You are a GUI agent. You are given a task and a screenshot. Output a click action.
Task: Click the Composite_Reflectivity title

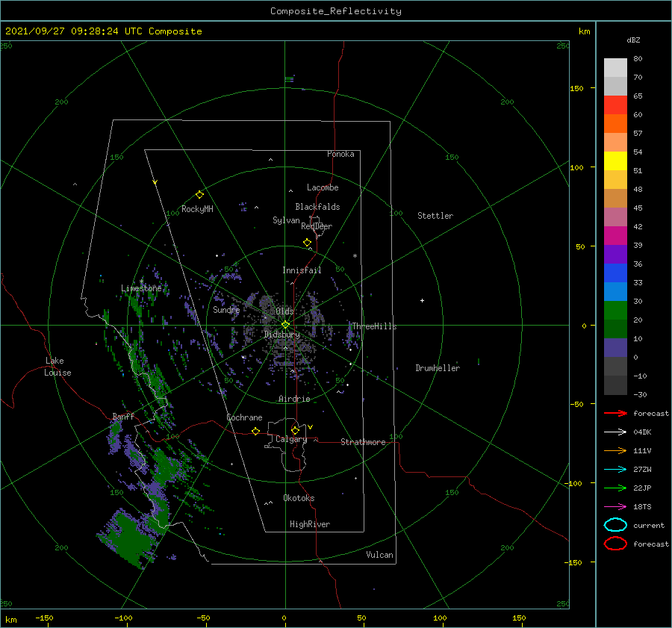point(336,11)
